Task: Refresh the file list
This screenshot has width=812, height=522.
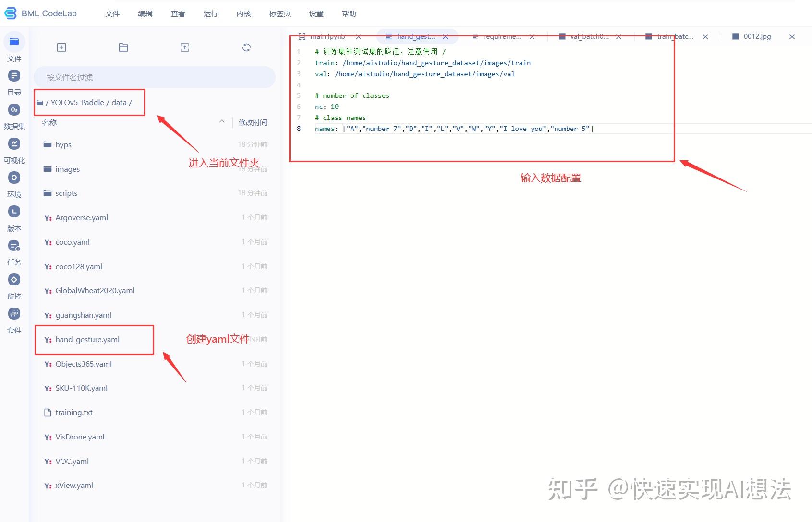Action: [246, 47]
